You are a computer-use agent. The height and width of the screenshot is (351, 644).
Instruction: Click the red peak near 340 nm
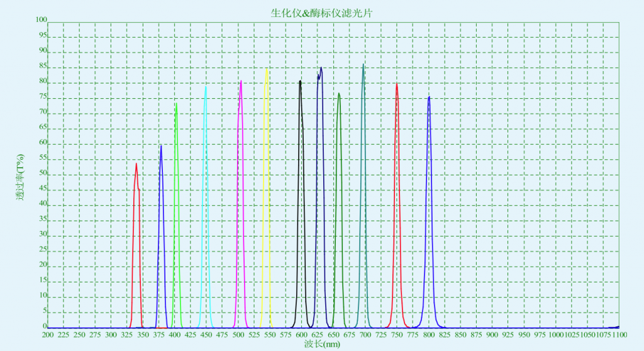[136, 165]
